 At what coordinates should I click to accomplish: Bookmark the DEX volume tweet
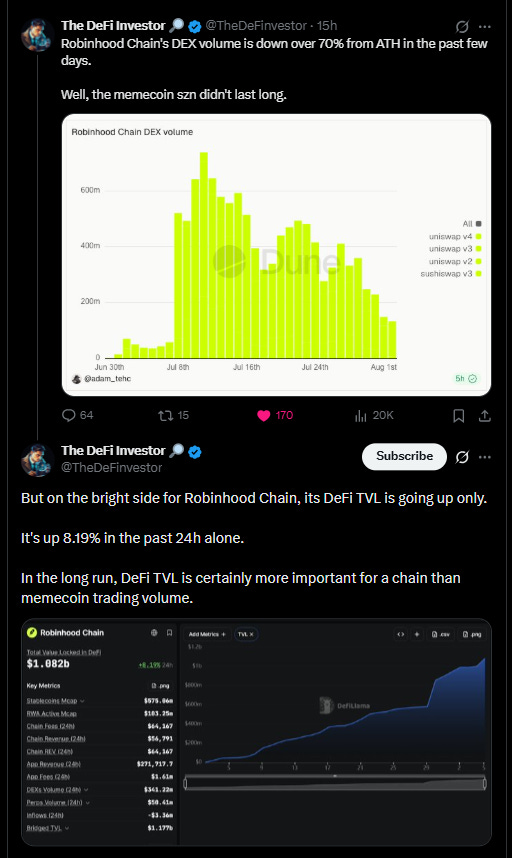(458, 416)
